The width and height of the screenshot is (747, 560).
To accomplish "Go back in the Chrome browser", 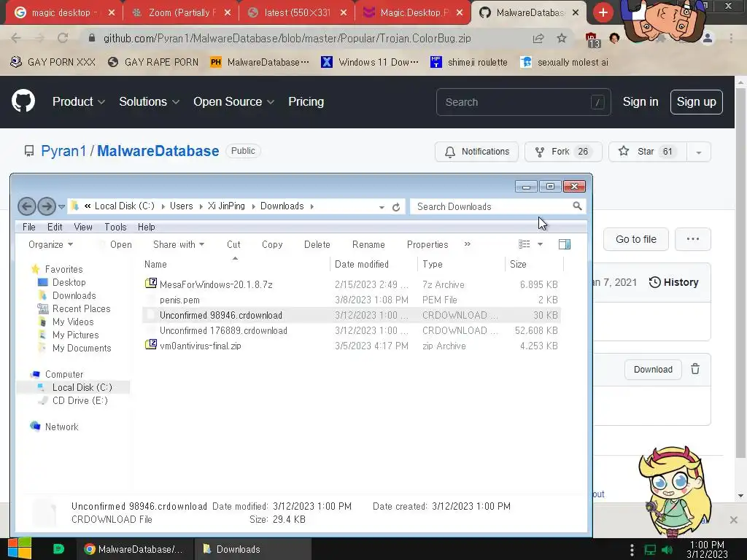I will 16,38.
